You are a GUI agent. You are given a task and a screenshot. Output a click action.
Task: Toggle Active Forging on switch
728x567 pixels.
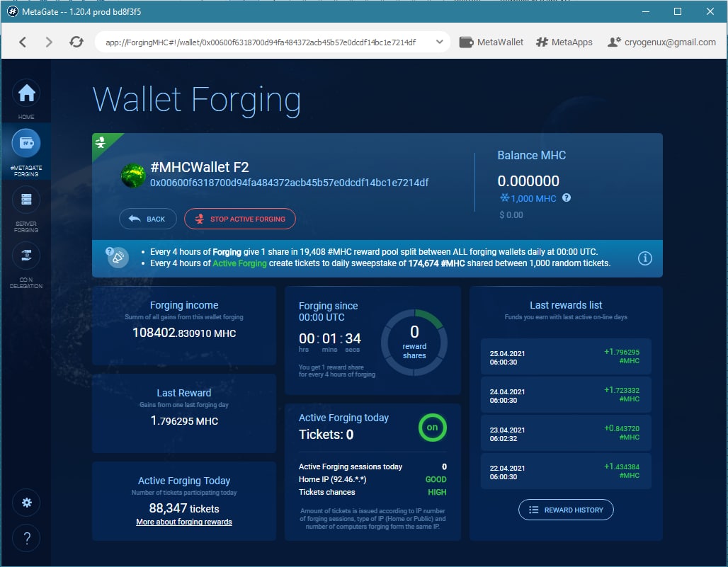432,428
